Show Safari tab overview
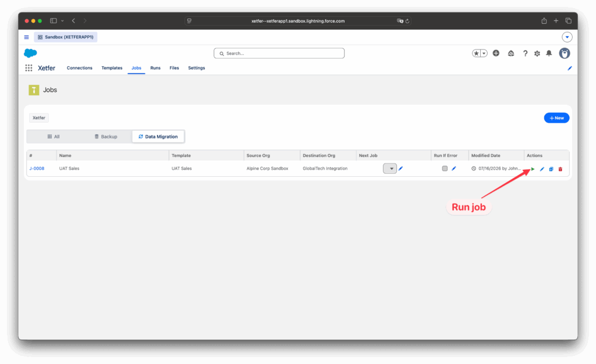Screen dimensions: 596x364 point(568,21)
